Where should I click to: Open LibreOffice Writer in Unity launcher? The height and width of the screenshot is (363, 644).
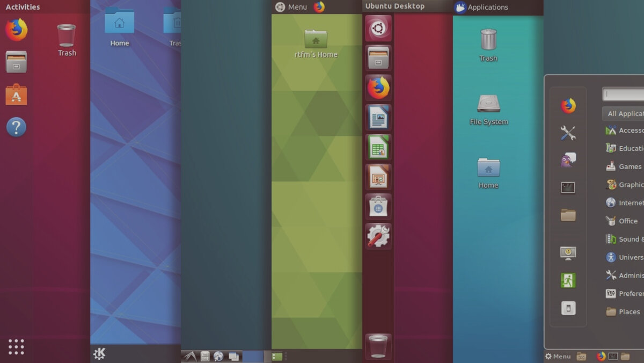(378, 117)
